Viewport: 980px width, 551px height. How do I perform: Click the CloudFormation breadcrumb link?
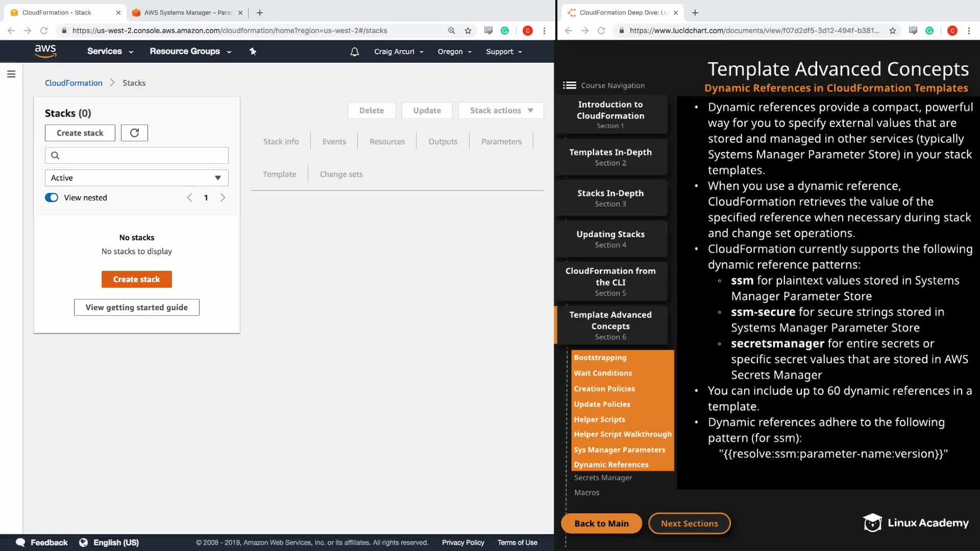pyautogui.click(x=73, y=83)
